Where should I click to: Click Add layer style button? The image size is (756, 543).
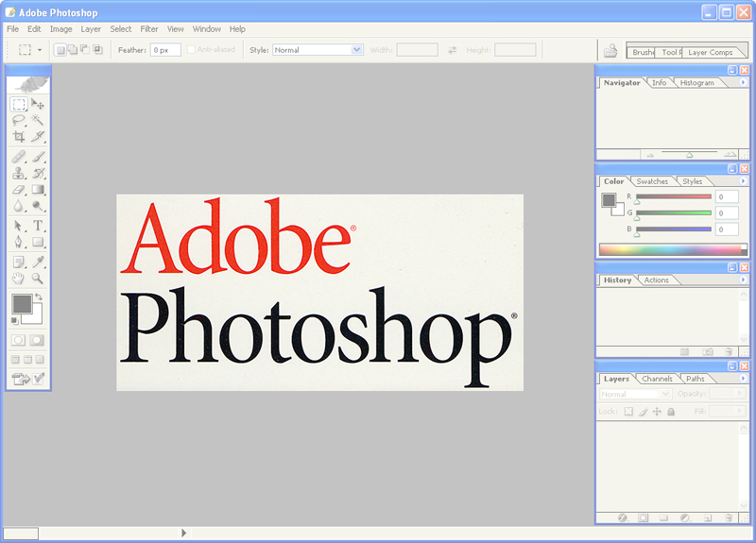[x=623, y=518]
